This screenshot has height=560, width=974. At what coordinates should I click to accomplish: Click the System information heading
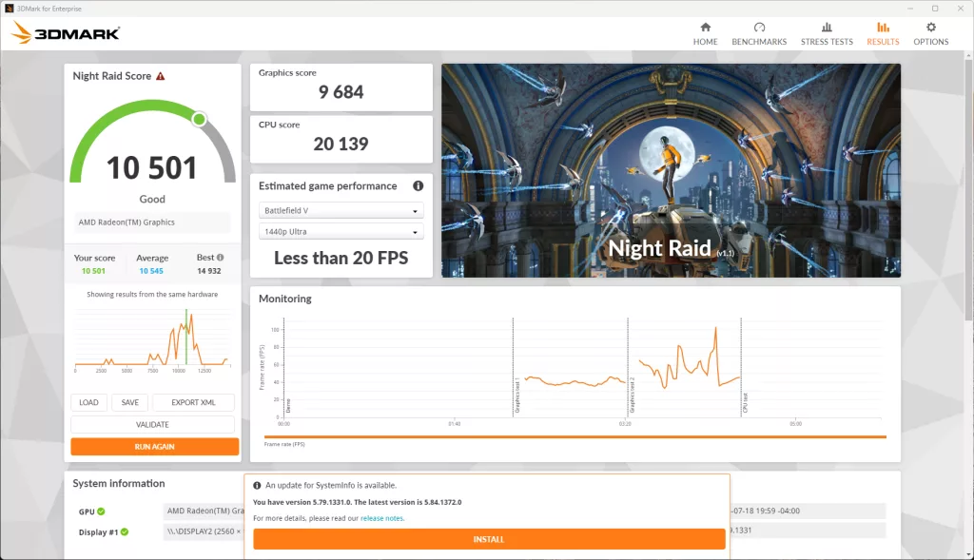point(119,483)
